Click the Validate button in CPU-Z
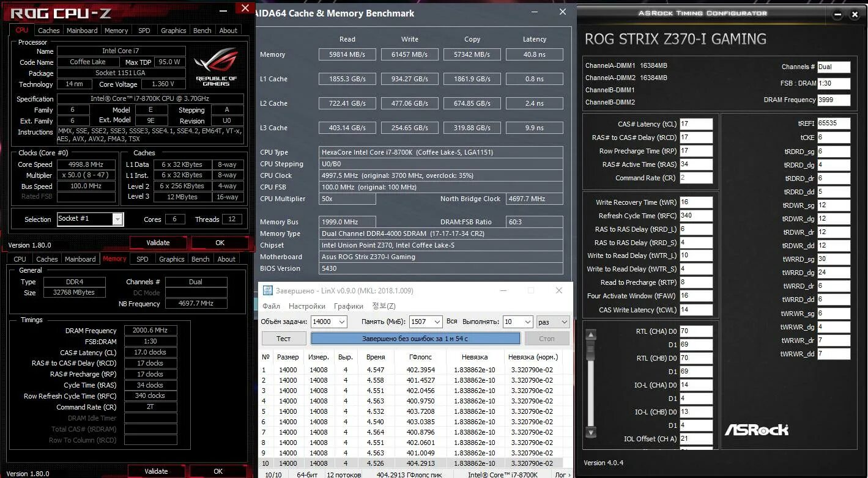868x478 pixels. click(158, 242)
